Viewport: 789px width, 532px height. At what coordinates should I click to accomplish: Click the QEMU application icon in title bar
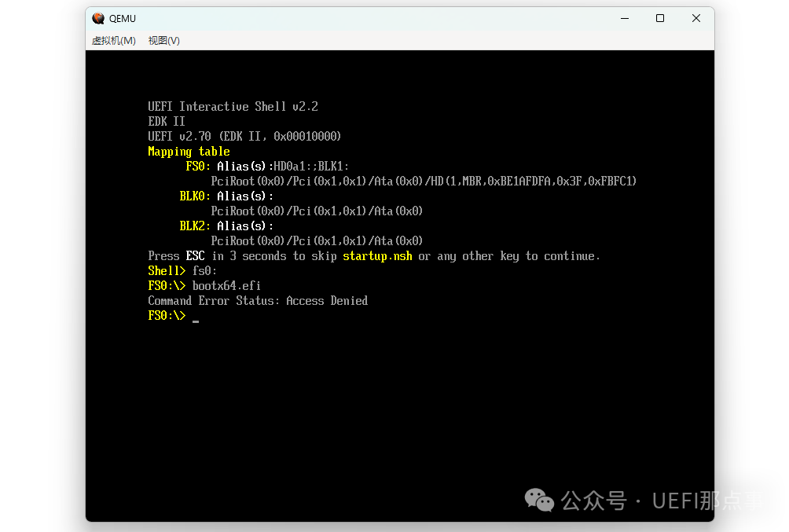[x=98, y=19]
